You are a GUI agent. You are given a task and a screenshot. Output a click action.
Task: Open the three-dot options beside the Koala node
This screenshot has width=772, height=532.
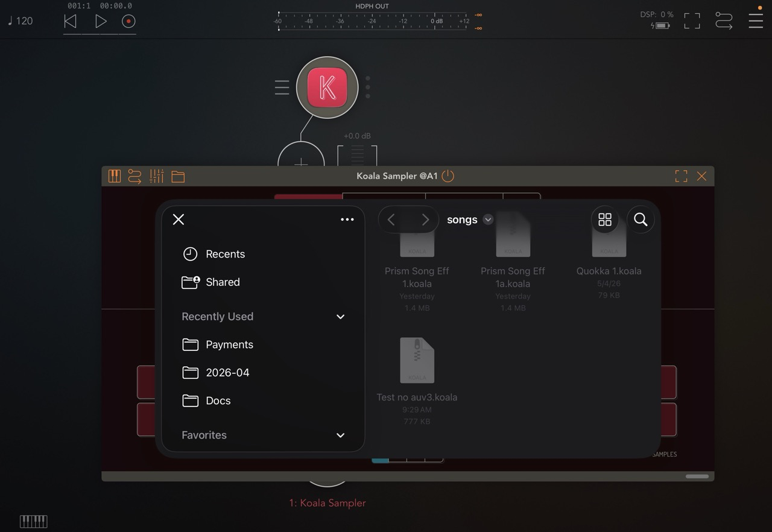[x=368, y=87]
